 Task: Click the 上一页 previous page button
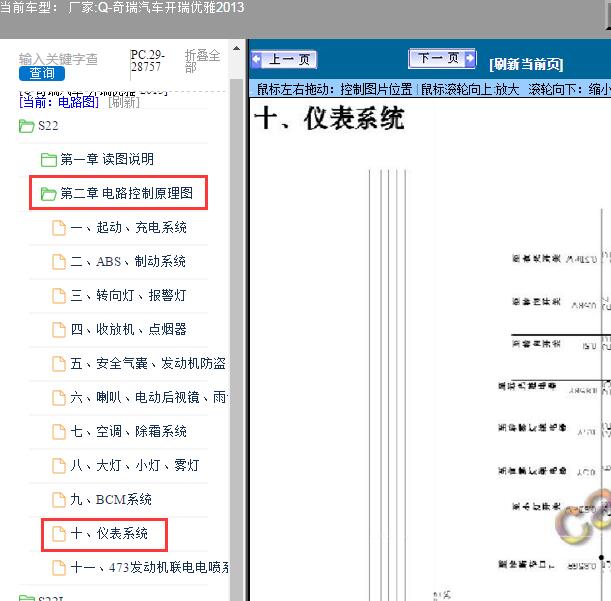(284, 60)
